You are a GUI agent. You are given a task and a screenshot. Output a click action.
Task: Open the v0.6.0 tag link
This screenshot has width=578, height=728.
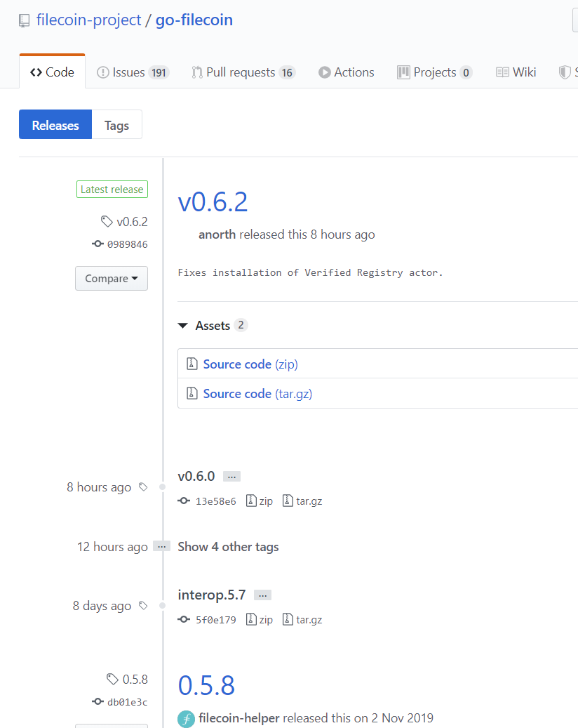(196, 477)
